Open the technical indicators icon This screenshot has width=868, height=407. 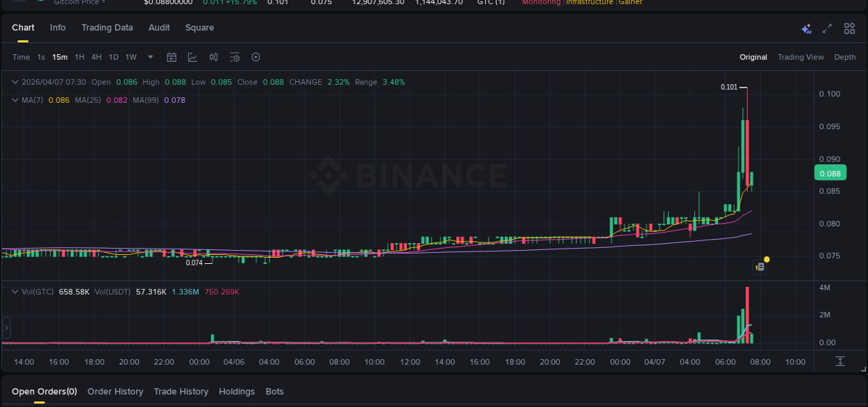[213, 57]
